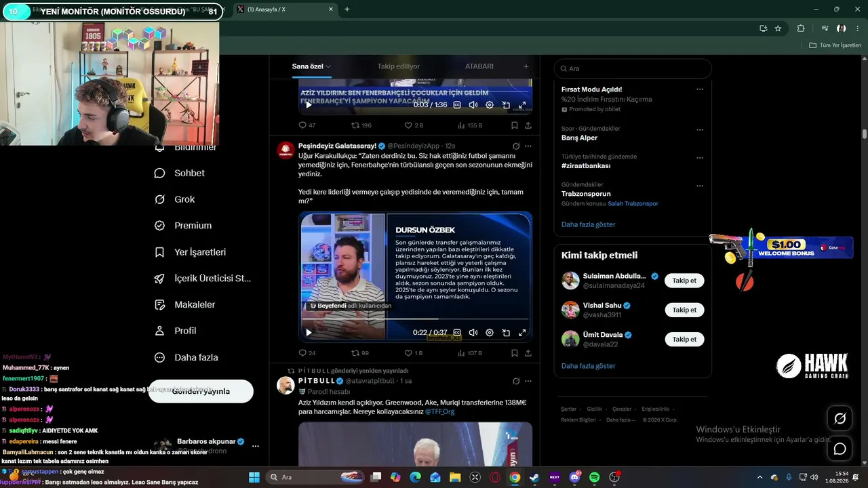
Task: Enter fullscreen on the Dursun Özbek video
Action: tap(522, 333)
